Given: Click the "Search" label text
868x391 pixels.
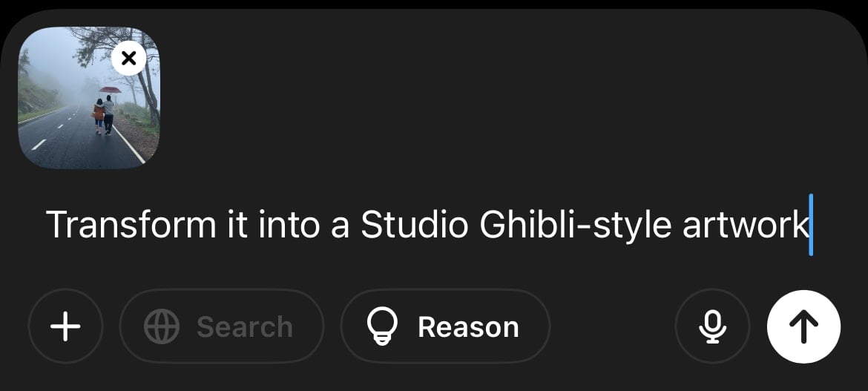Looking at the screenshot, I should [x=245, y=326].
